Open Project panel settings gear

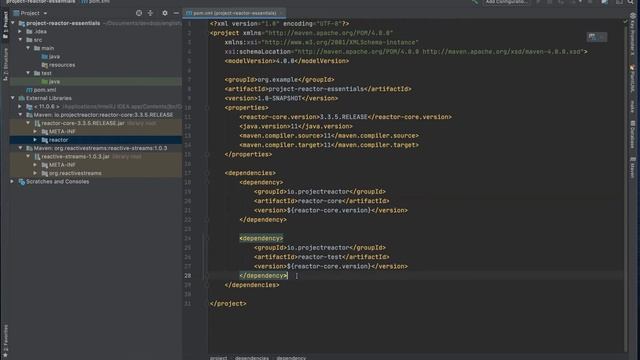pyautogui.click(x=164, y=13)
